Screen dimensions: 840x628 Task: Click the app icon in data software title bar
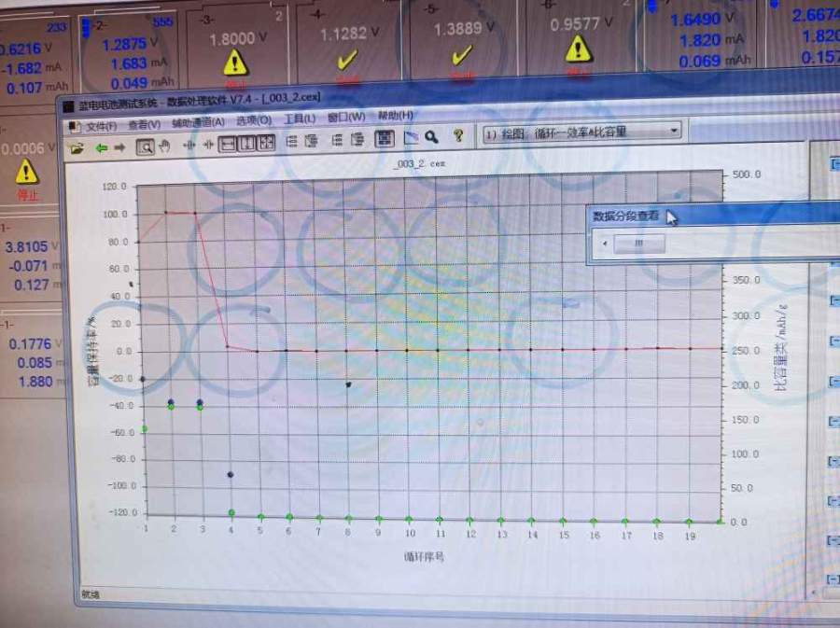(x=68, y=106)
